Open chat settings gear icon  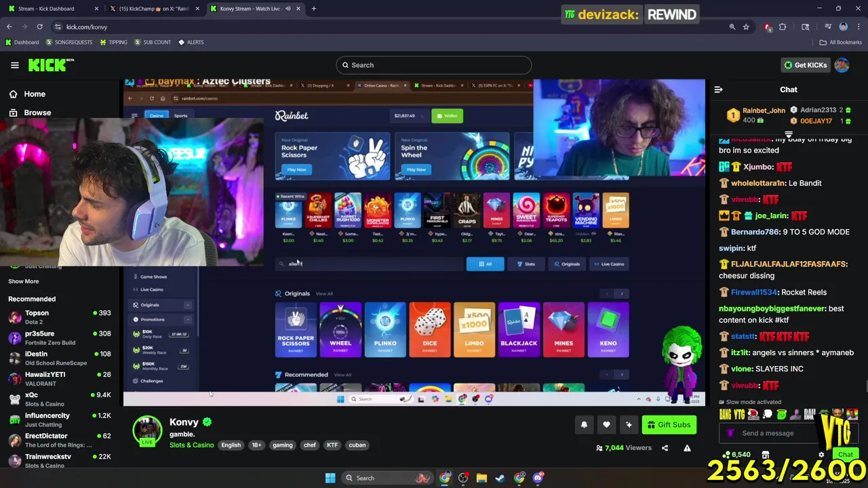tap(821, 455)
